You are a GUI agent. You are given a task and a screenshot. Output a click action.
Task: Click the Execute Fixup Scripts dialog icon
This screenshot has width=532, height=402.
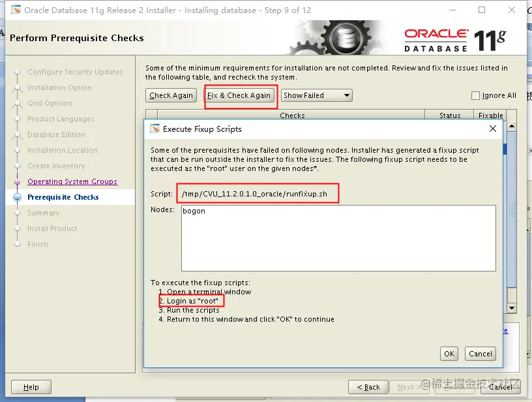155,129
